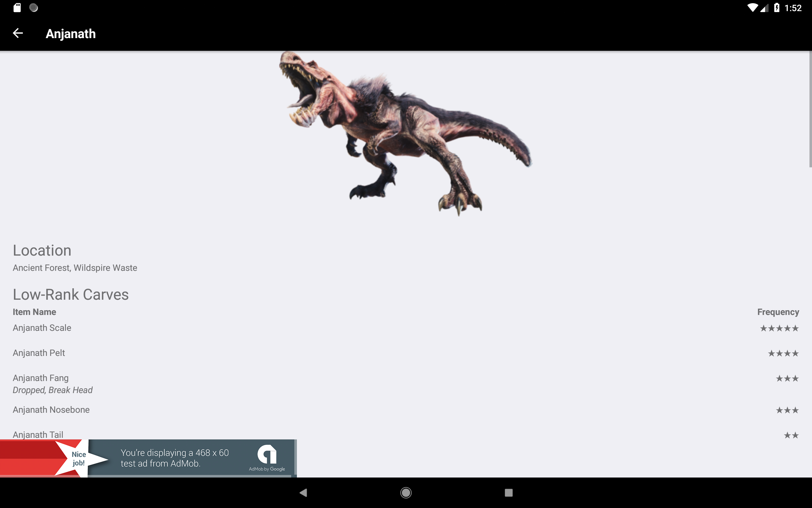
Task: Tap the Wi-Fi status icon
Action: point(753,8)
